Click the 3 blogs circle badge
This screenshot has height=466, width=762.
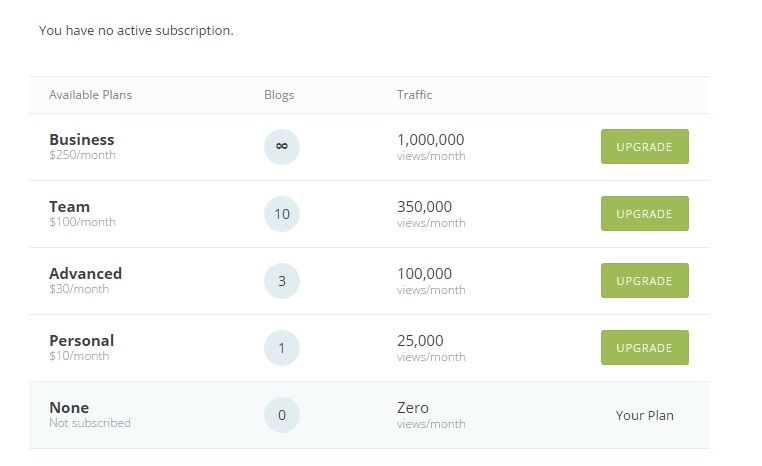[282, 281]
